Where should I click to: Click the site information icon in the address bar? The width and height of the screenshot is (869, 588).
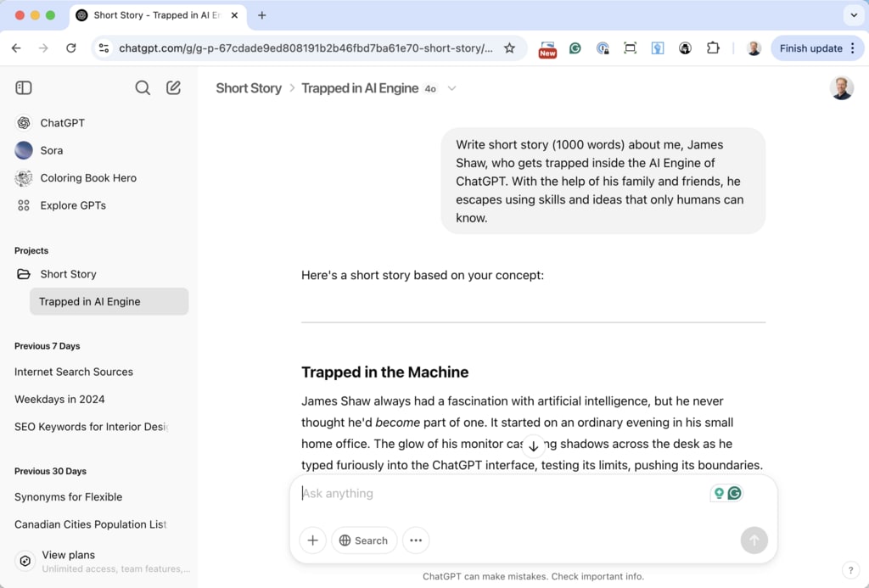click(104, 48)
